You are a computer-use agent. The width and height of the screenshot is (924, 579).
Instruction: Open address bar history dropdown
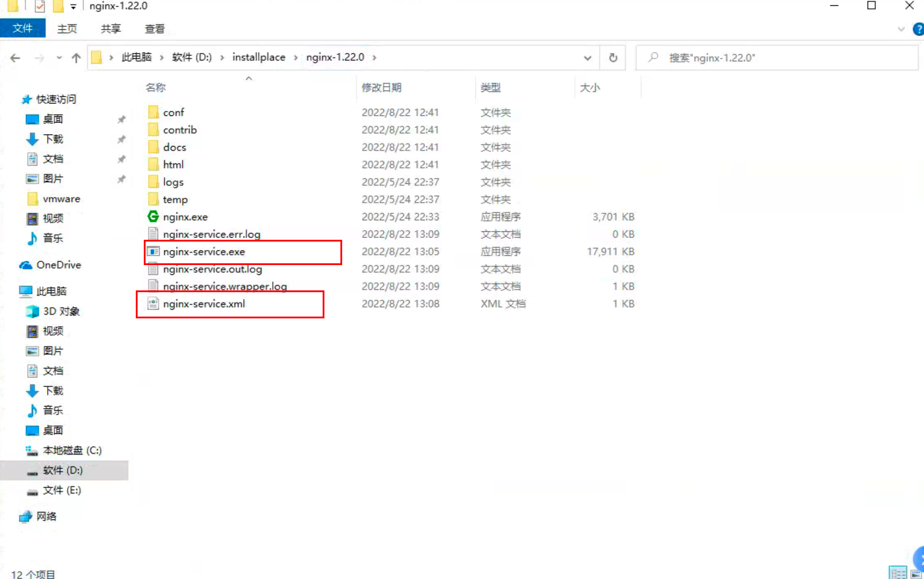[588, 58]
